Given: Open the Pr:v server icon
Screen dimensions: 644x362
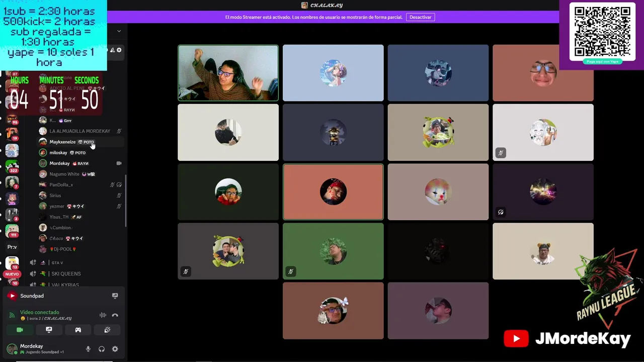Looking at the screenshot, I should tap(12, 247).
